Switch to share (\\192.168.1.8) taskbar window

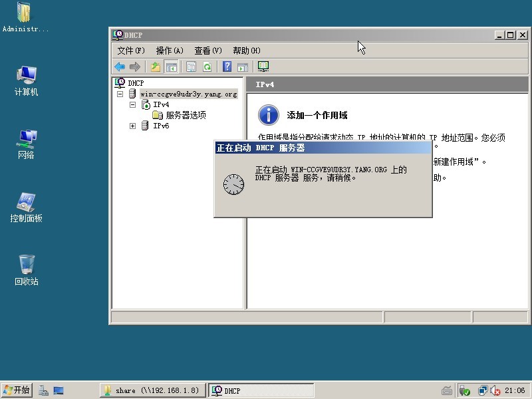152,390
